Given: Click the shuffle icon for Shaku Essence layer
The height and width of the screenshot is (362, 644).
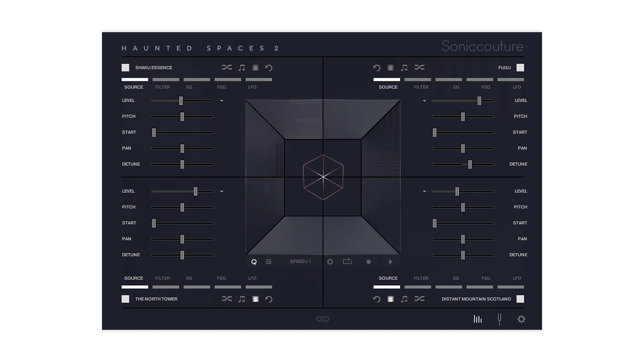Looking at the screenshot, I should click(x=227, y=68).
